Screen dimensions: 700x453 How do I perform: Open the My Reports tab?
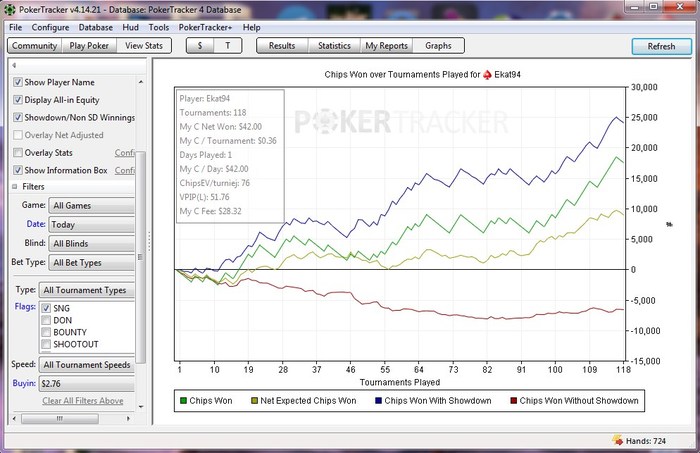[386, 46]
